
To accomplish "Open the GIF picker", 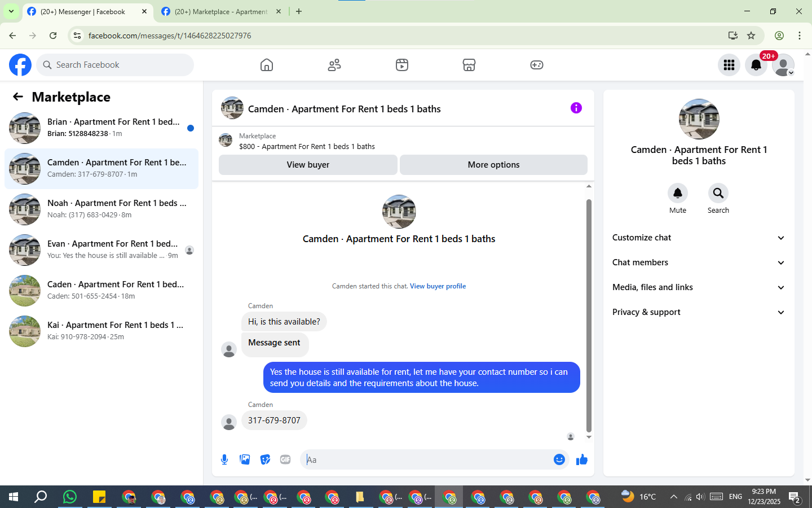I will (285, 459).
